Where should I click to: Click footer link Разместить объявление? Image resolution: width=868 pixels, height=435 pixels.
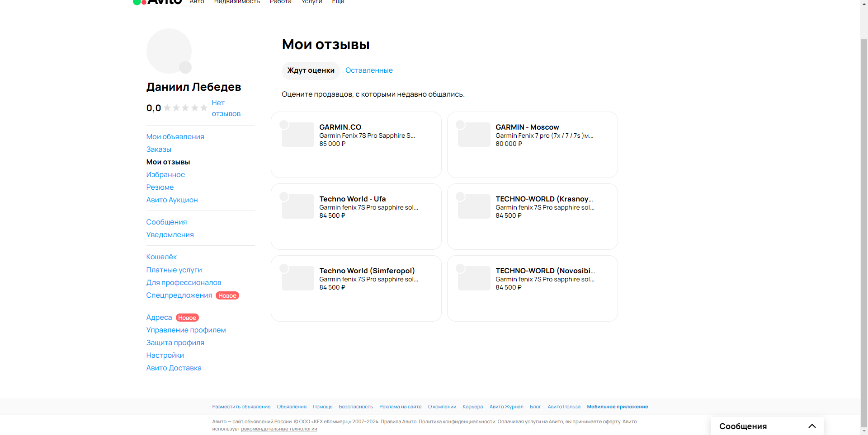pyautogui.click(x=241, y=407)
